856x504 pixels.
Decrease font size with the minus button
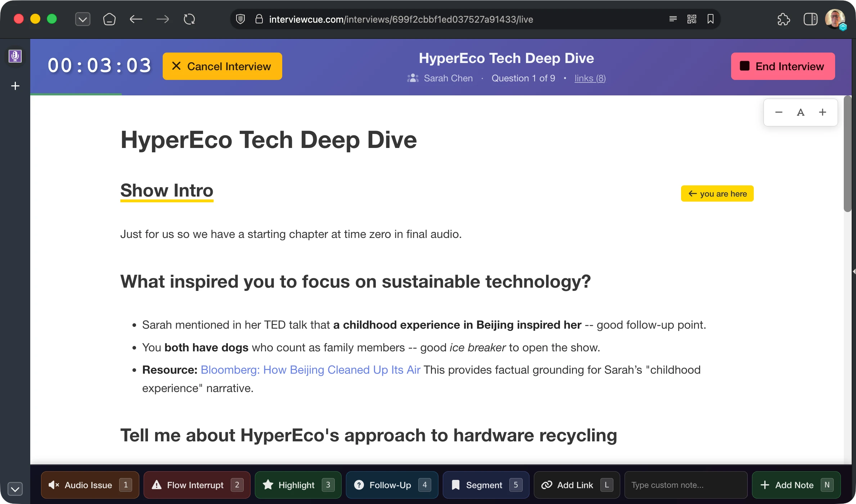779,112
